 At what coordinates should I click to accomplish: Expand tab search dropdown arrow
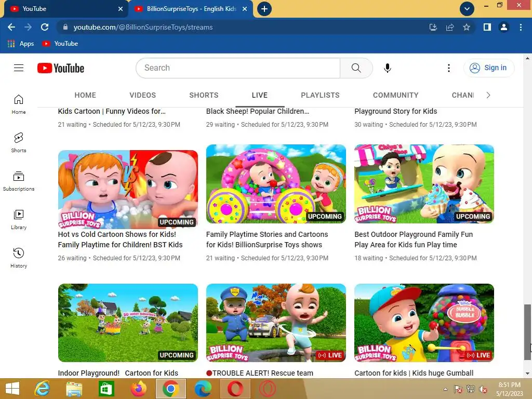pyautogui.click(x=467, y=9)
